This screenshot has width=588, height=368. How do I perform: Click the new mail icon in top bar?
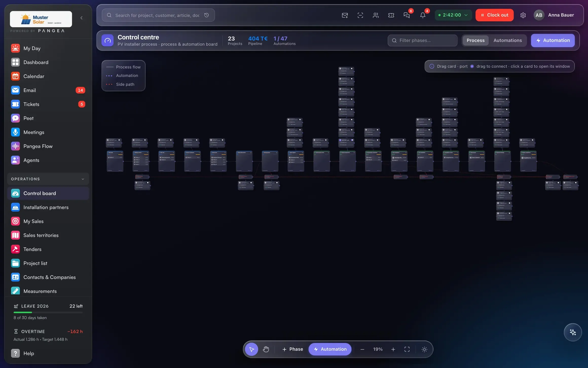coord(345,15)
